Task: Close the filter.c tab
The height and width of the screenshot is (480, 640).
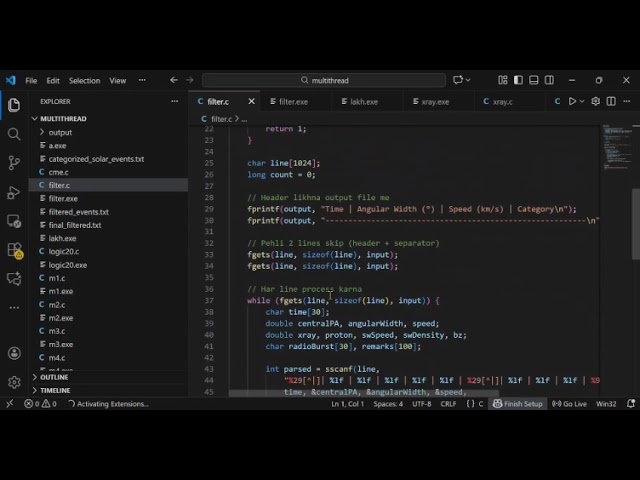Action: (251, 101)
